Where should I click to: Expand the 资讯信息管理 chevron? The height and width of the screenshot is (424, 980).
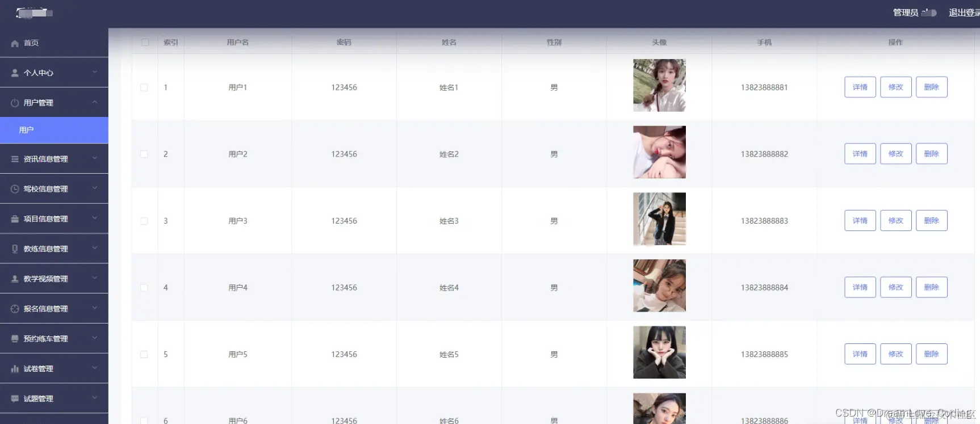pos(95,158)
